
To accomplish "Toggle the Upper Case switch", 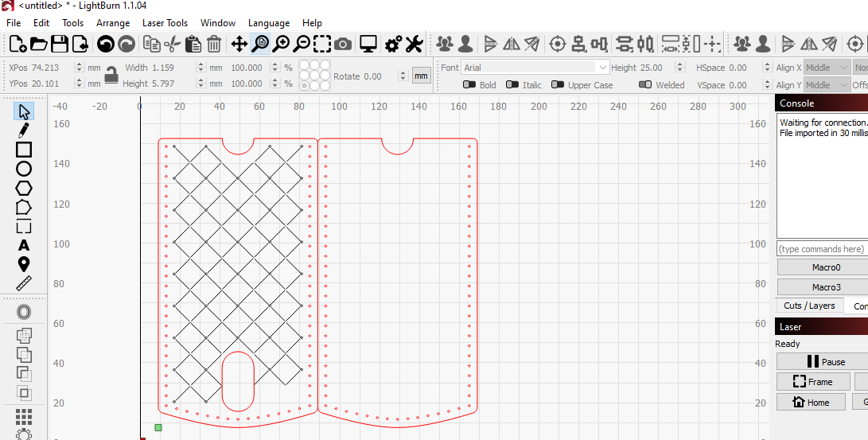I will (x=558, y=84).
